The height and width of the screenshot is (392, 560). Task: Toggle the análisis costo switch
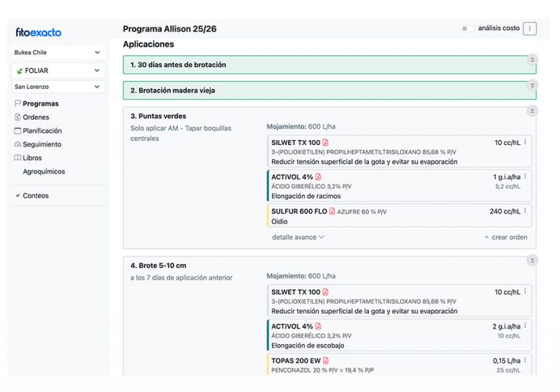465,28
